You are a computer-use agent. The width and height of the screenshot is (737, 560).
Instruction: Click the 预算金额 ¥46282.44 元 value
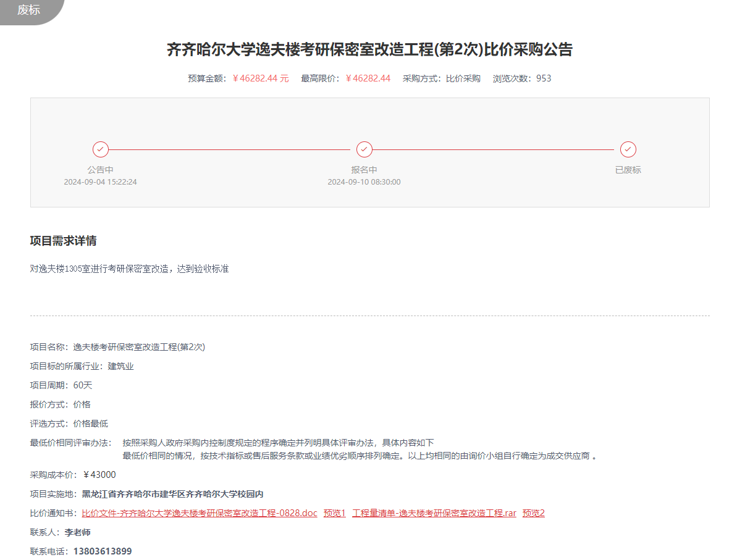click(x=261, y=78)
